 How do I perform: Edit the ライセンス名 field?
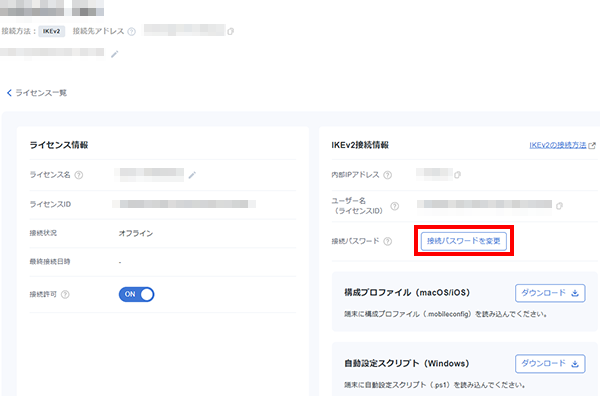(x=192, y=175)
